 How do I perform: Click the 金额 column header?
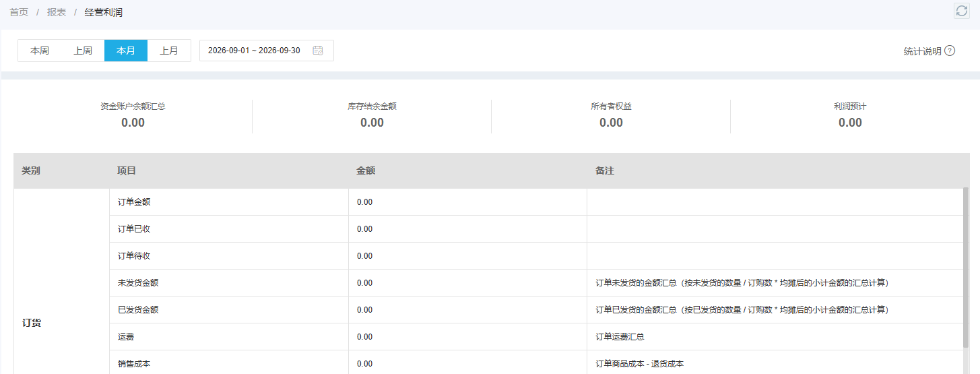coord(366,171)
